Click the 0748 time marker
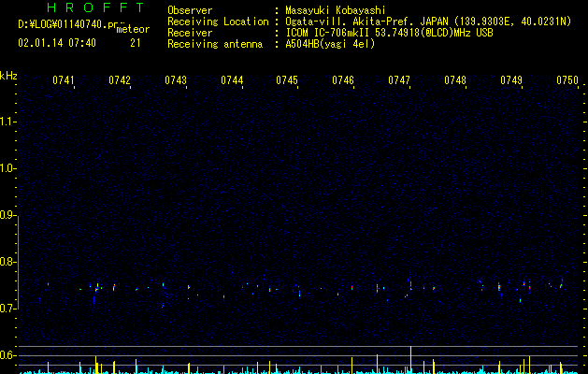Image resolution: width=588 pixels, height=374 pixels. [455, 80]
